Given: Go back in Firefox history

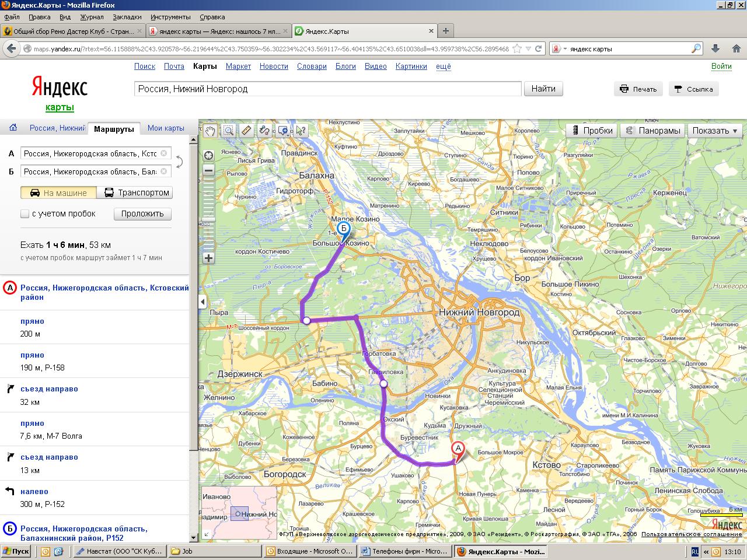Looking at the screenshot, I should 11,49.
